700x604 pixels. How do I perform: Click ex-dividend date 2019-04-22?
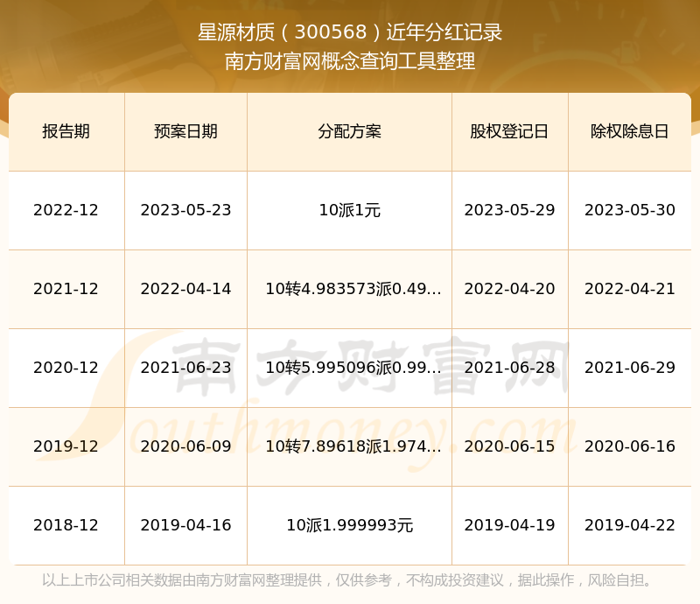tap(629, 525)
